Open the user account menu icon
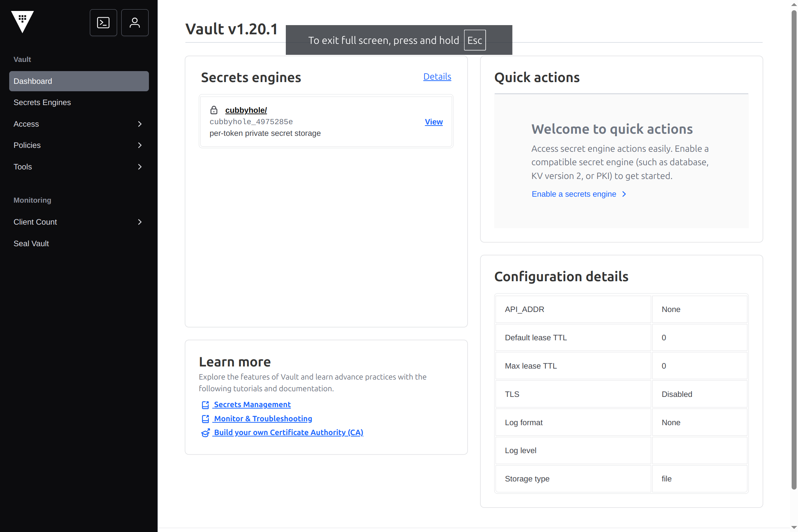Screen dimensions: 798x532 coord(135,23)
